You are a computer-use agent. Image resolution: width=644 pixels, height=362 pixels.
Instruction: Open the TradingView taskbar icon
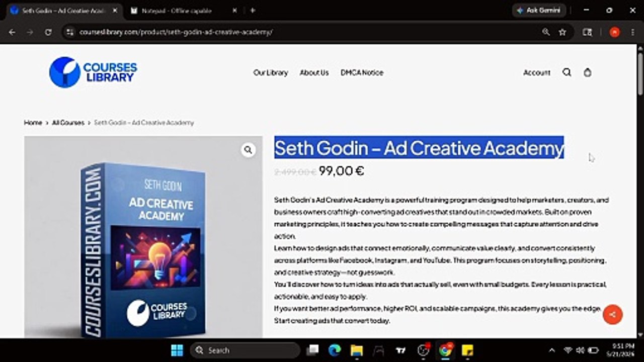pyautogui.click(x=401, y=350)
